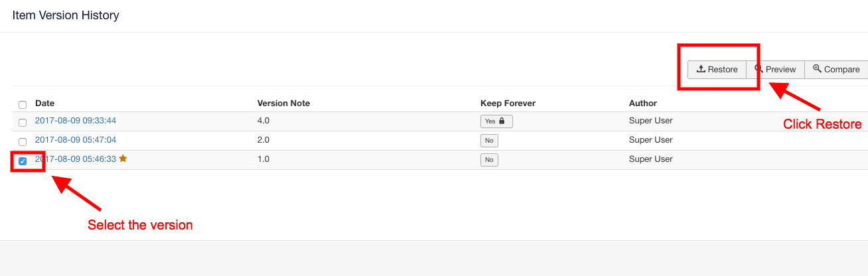The image size is (868, 276).
Task: Click the Compare zoom icon
Action: pyautogui.click(x=818, y=69)
